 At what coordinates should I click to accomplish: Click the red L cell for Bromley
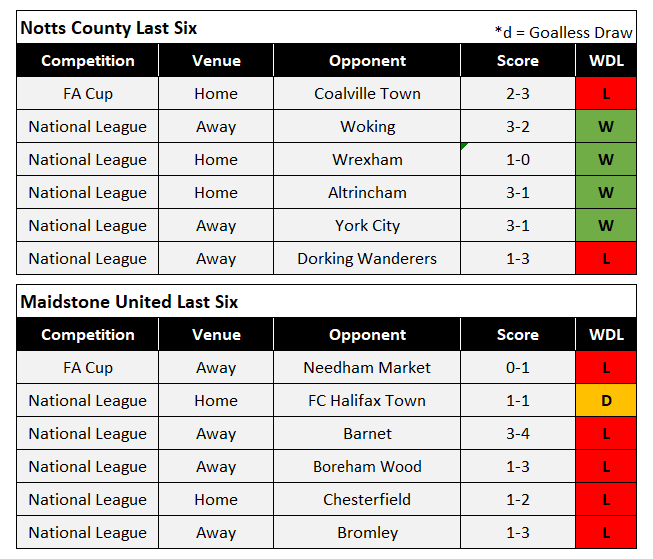606,533
